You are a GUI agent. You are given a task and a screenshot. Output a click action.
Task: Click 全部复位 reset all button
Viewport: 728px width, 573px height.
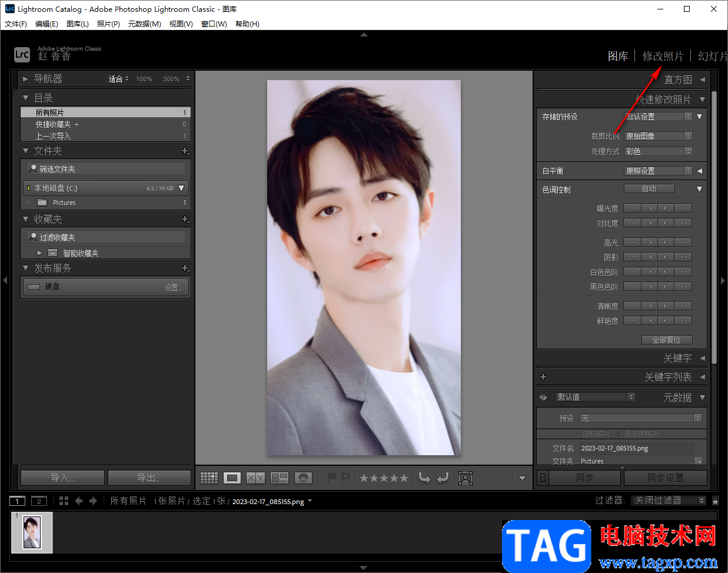[x=667, y=340]
